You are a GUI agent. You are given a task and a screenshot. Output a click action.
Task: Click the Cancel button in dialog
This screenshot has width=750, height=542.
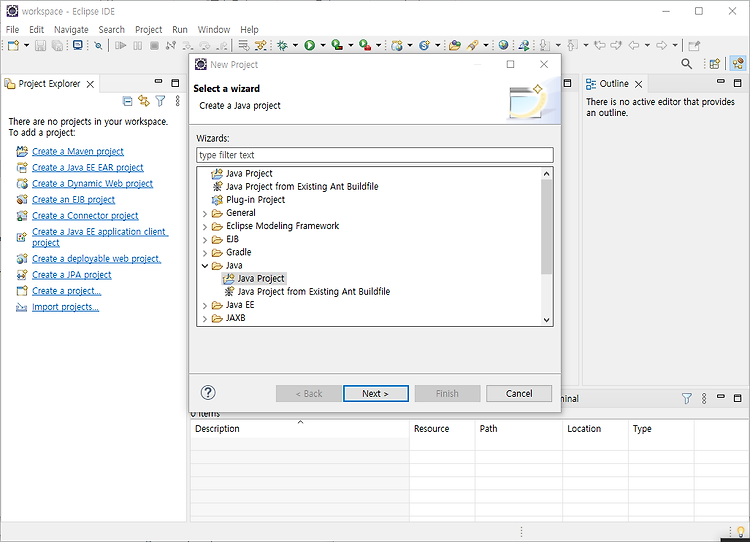(x=519, y=394)
